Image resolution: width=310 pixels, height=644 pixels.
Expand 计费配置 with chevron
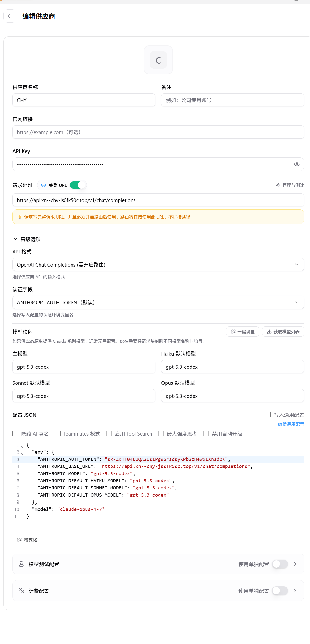tap(295, 591)
